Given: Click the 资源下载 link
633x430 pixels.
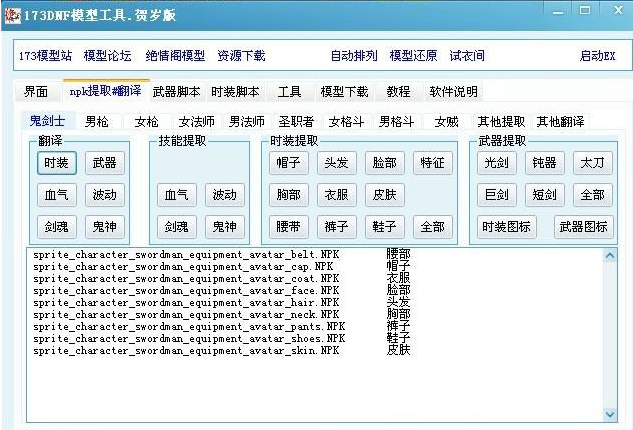Looking at the screenshot, I should coord(241,56).
